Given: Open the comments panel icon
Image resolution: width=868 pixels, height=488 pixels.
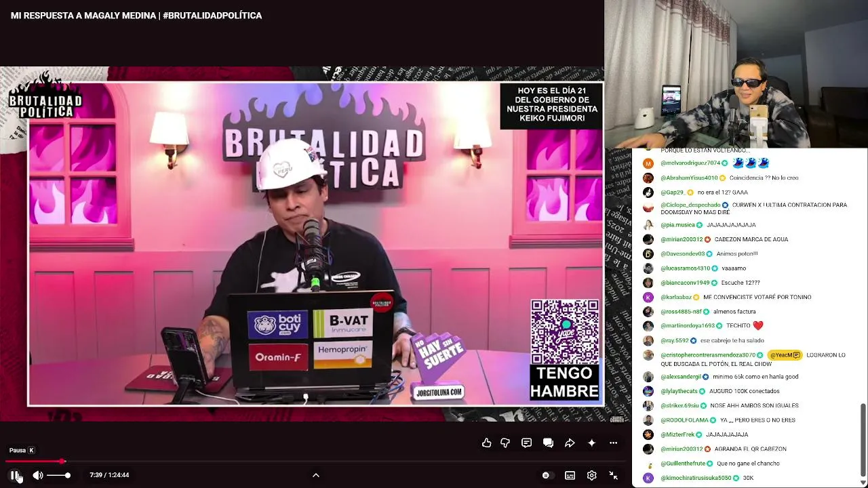Looking at the screenshot, I should (526, 443).
